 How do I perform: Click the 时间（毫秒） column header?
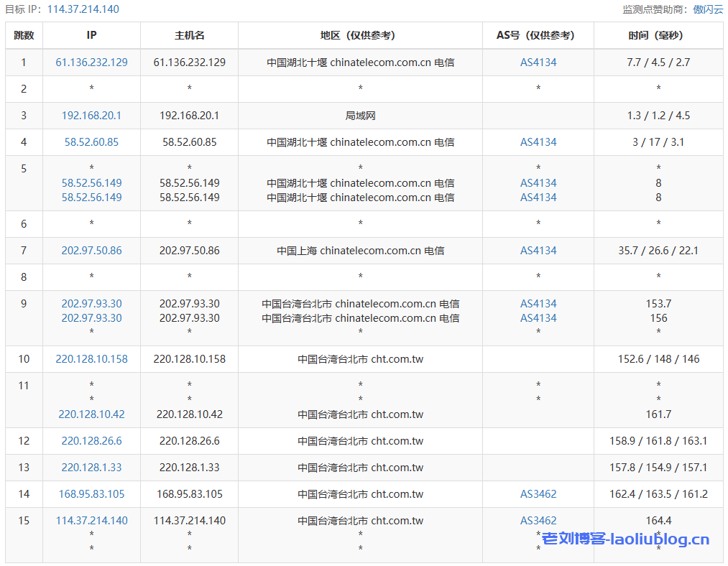coord(658,35)
